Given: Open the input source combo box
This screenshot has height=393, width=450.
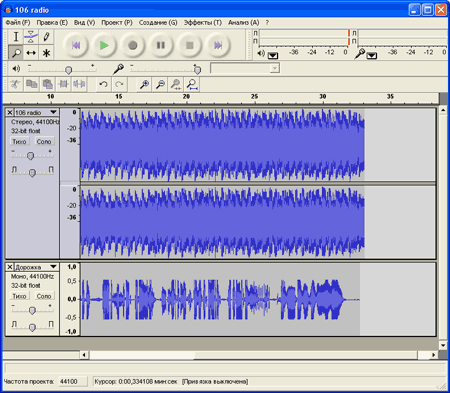Looking at the screenshot, I should (245, 68).
